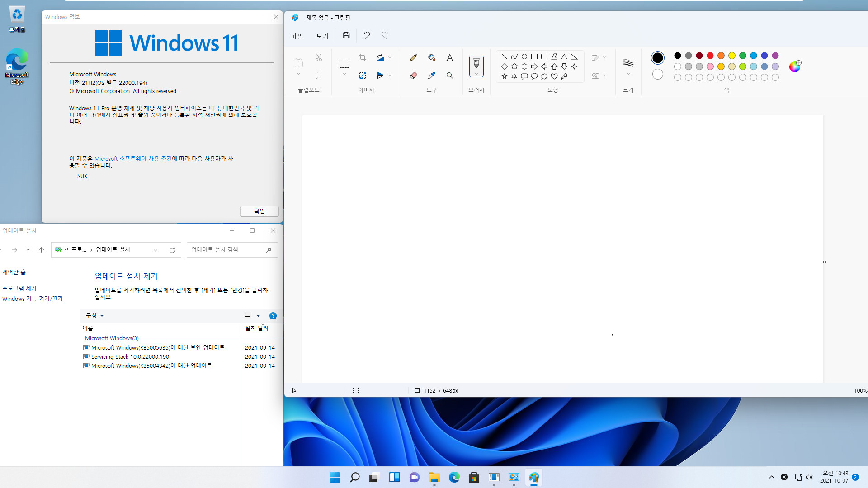This screenshot has width=868, height=488.
Task: Pick the yellow color from the palette
Action: (732, 56)
